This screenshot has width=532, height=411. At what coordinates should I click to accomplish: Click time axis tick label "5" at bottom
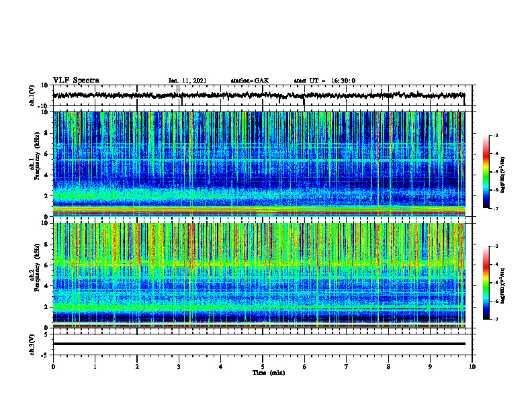point(263,367)
